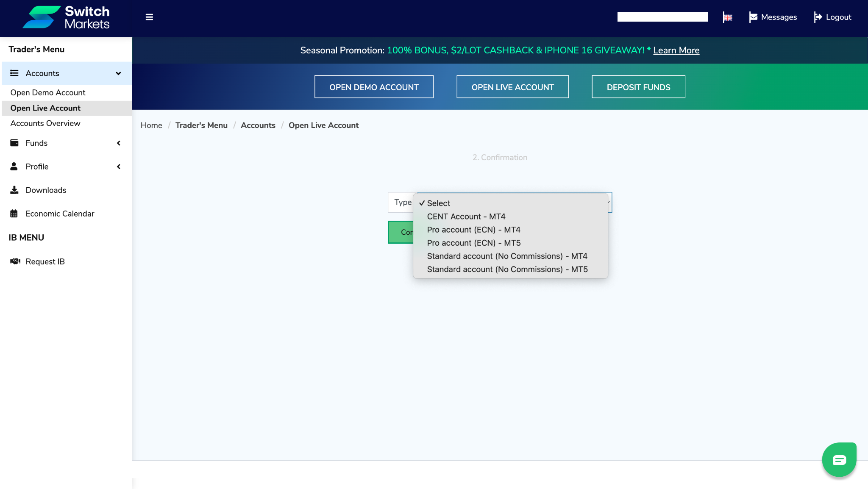
Task: Choose the 'Select' placeholder option
Action: pos(510,203)
